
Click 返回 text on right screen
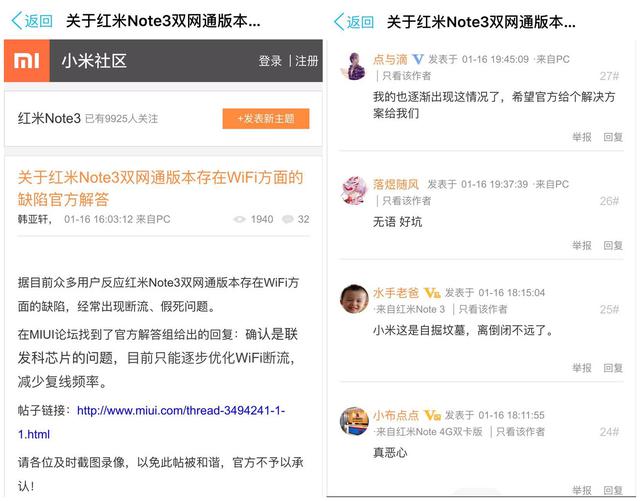pyautogui.click(x=360, y=22)
